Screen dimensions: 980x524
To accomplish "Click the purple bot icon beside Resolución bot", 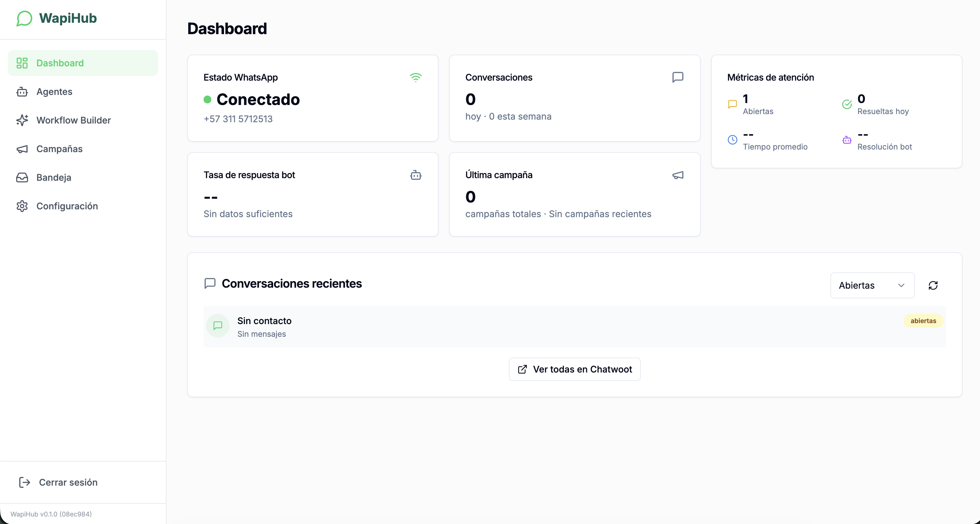I will 847,140.
